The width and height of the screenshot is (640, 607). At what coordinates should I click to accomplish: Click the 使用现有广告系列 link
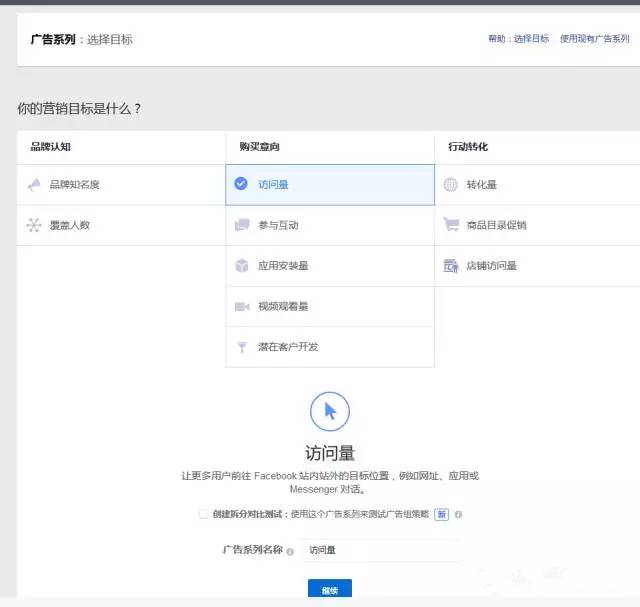click(594, 39)
